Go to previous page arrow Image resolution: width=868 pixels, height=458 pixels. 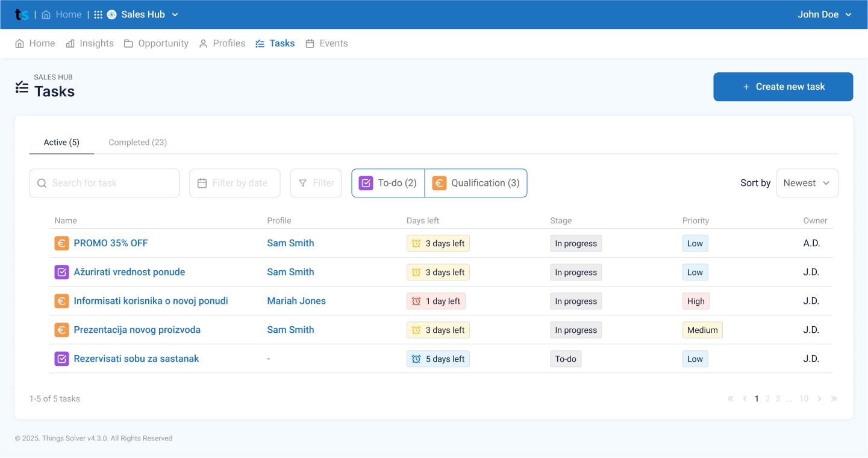click(x=745, y=398)
